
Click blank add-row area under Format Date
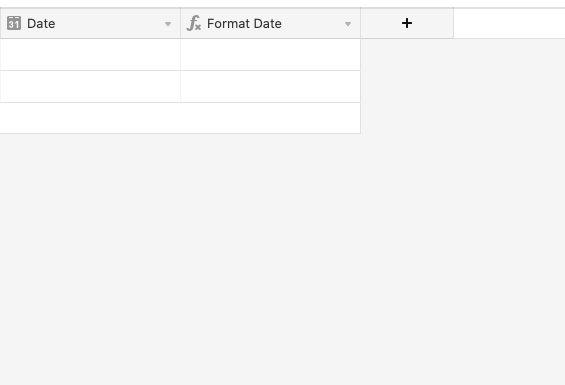tap(270, 118)
